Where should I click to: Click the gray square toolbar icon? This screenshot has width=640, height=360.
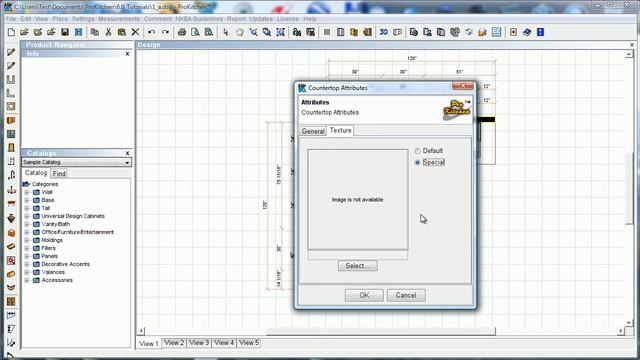tap(327, 32)
